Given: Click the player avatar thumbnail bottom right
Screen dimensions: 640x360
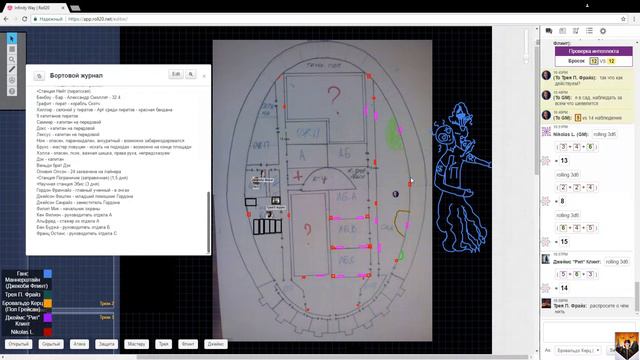Looking at the screenshot, I should tap(627, 345).
